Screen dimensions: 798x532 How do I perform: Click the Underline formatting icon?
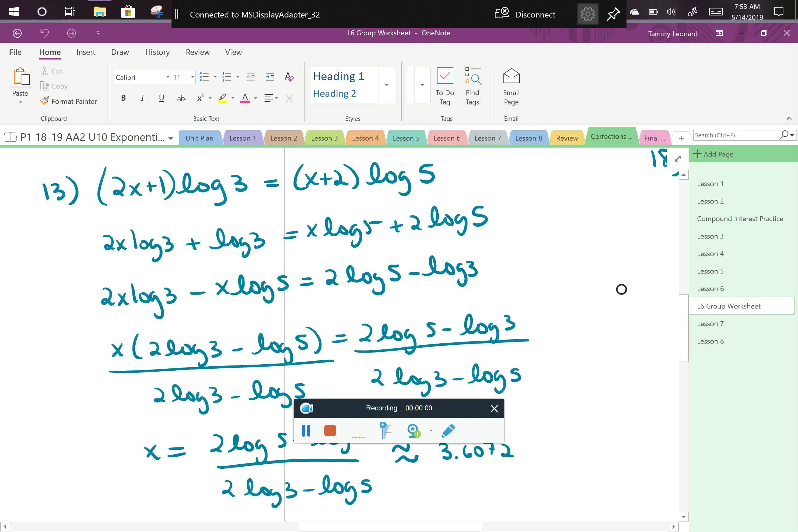tap(162, 98)
